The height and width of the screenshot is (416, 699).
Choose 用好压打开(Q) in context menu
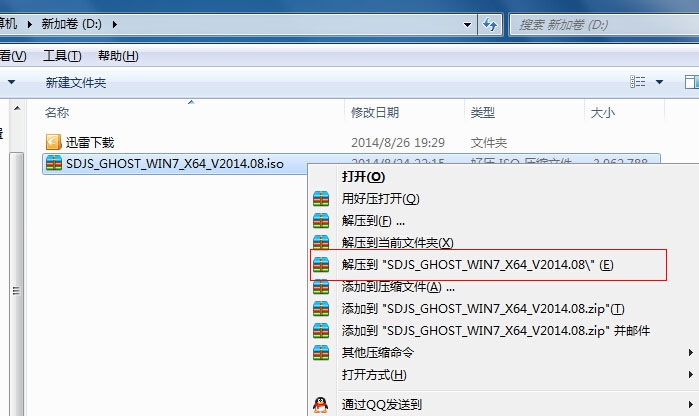pyautogui.click(x=381, y=199)
